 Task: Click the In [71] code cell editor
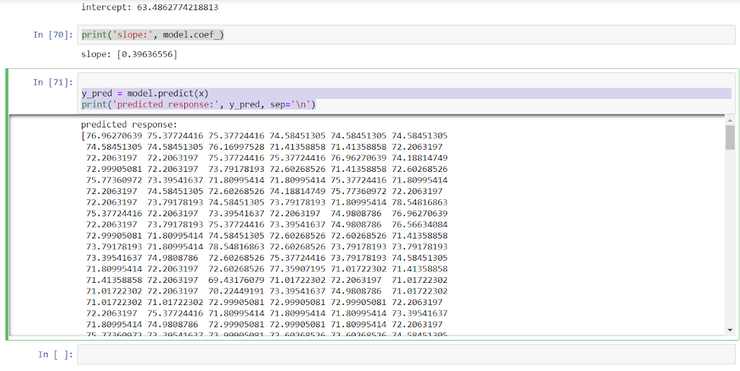(406, 93)
